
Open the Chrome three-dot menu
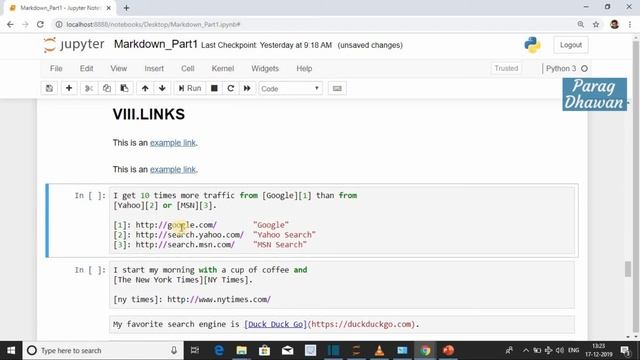point(630,24)
